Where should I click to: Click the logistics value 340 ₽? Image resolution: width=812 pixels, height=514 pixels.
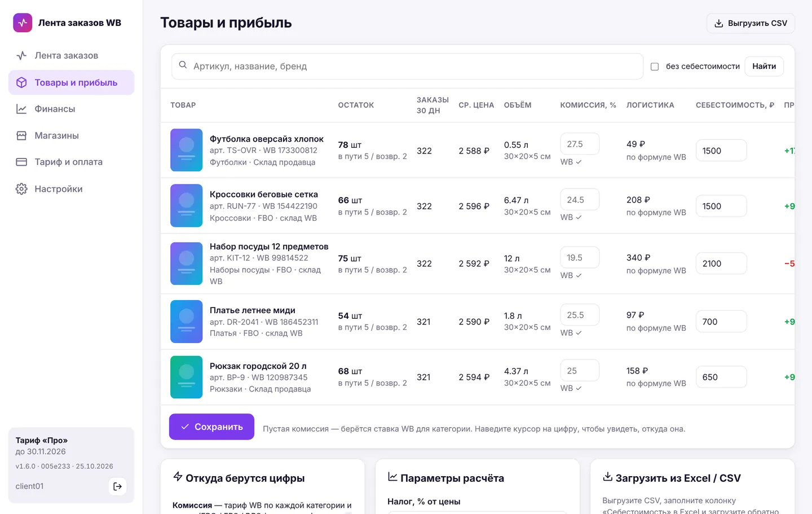pyautogui.click(x=638, y=257)
